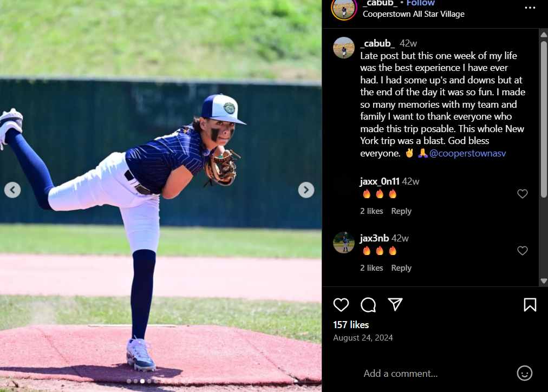Reply to jax3nb's comment

click(401, 268)
